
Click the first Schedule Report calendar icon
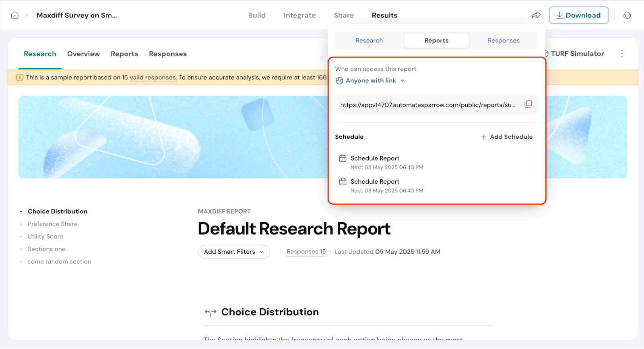pos(343,158)
